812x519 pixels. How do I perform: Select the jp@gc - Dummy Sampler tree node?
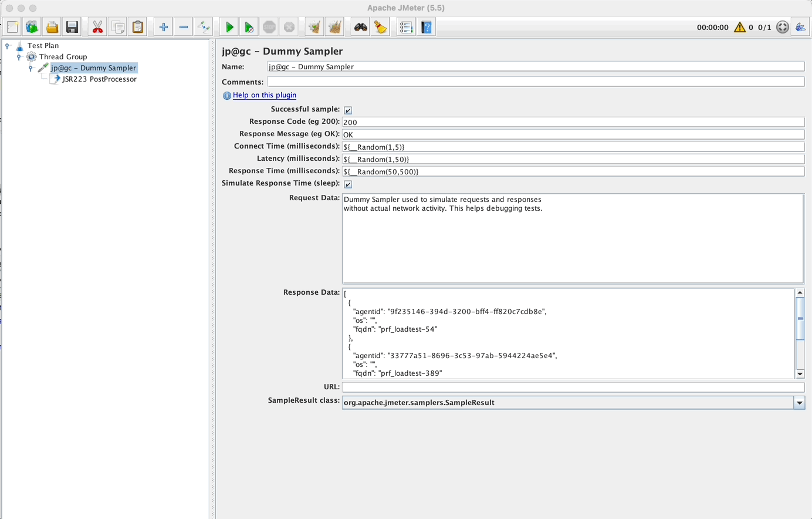coord(93,68)
